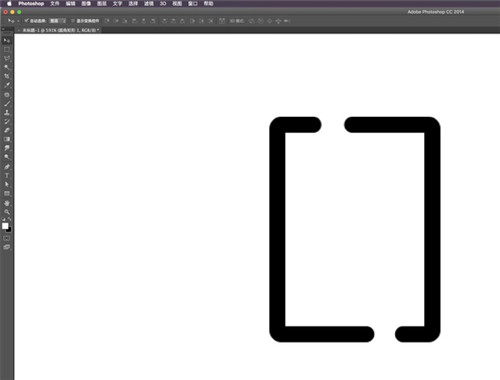Image resolution: width=500 pixels, height=380 pixels.
Task: Expand the toolbox using its double-arrow
Action: [3, 29]
